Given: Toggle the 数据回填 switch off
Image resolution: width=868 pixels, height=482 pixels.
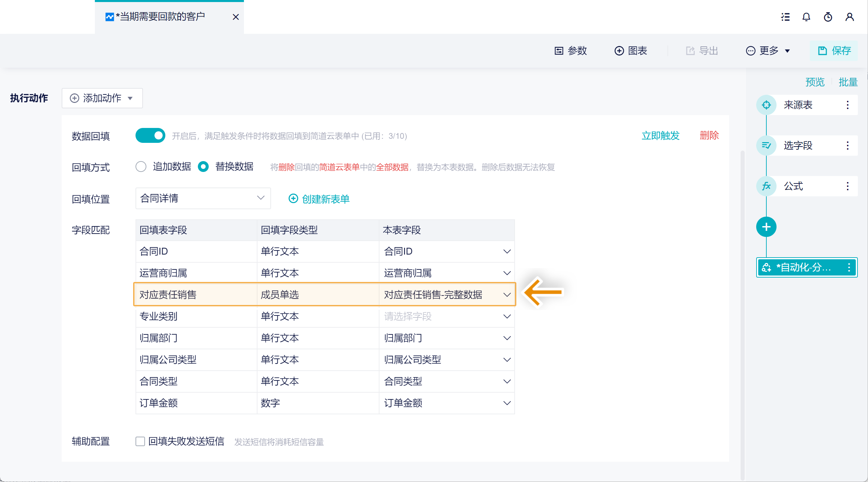Looking at the screenshot, I should point(150,136).
